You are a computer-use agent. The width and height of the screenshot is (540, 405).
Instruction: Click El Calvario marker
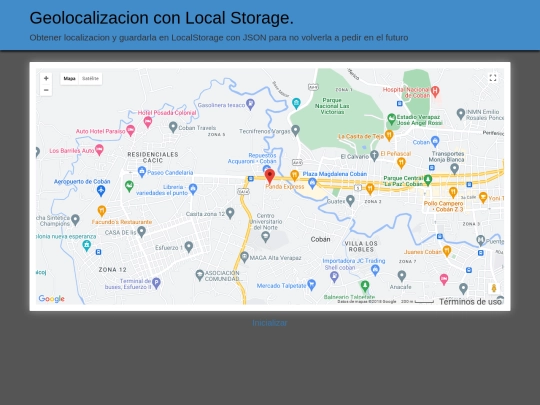[x=374, y=155]
